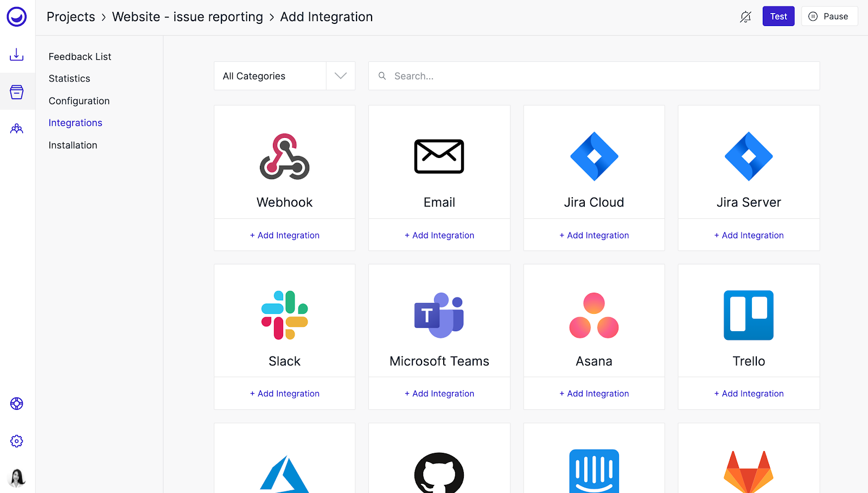Open the projects archive-box sidebar icon
The width and height of the screenshot is (868, 493).
(x=17, y=92)
